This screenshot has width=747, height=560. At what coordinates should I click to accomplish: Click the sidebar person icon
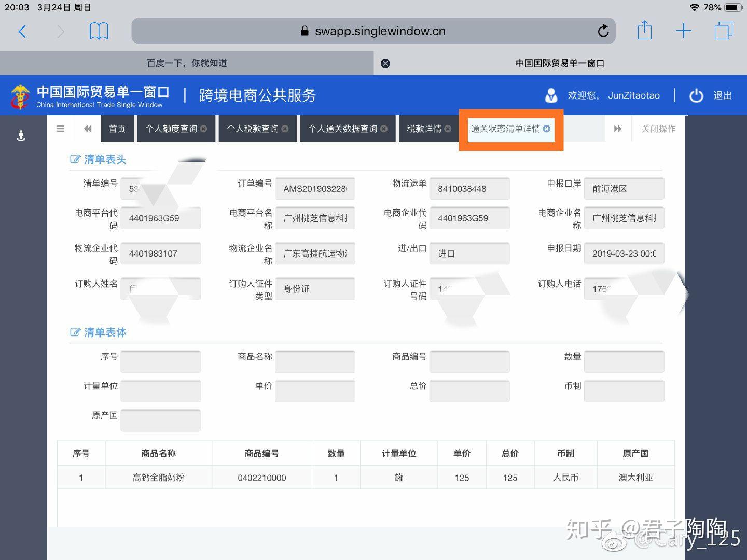tap(21, 135)
